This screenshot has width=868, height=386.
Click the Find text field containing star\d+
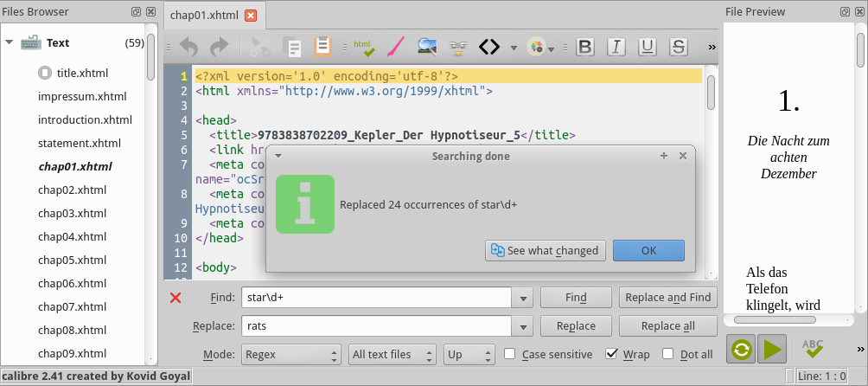point(376,298)
